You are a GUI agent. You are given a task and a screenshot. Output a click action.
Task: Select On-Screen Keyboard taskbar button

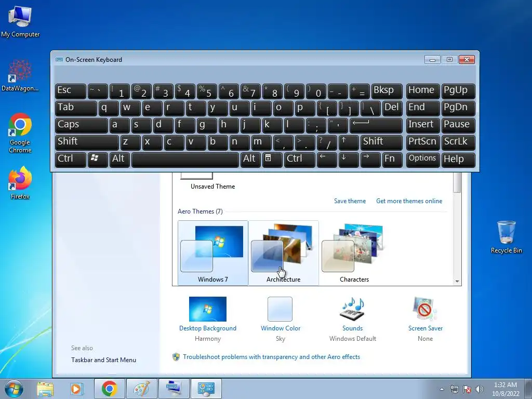[174, 389]
